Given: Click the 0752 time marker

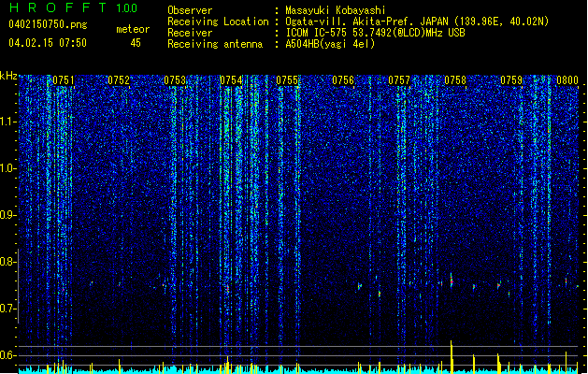Looking at the screenshot, I should point(119,80).
